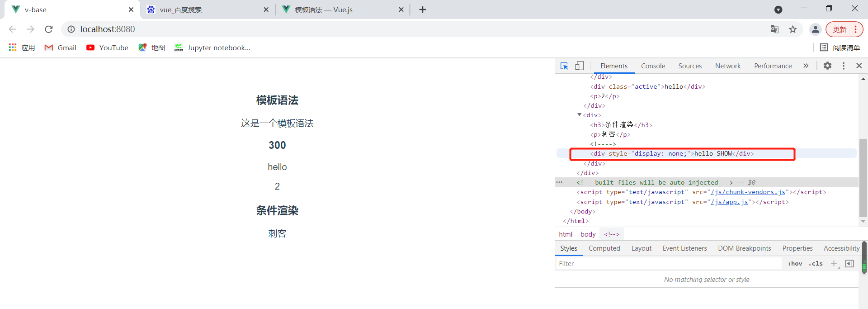868x309 pixels.
Task: Click the styles Filter input field
Action: point(669,264)
